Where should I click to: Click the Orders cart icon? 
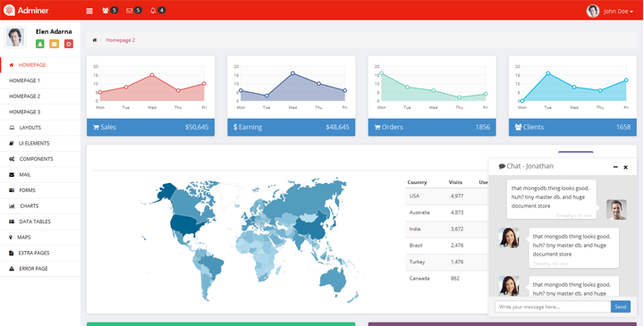click(377, 127)
